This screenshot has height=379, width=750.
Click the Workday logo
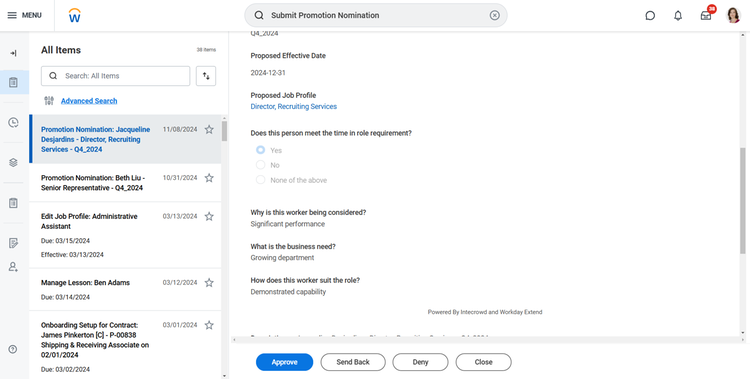[x=75, y=15]
